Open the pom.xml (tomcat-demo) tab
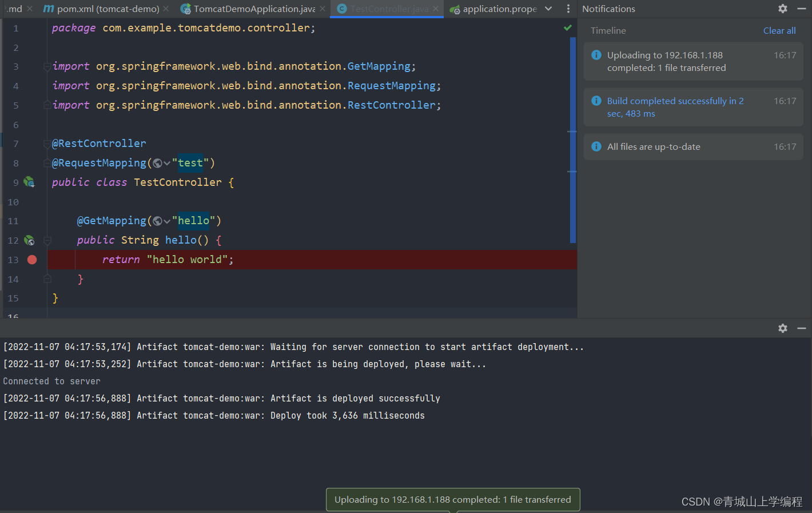Image resolution: width=812 pixels, height=513 pixels. [102, 9]
